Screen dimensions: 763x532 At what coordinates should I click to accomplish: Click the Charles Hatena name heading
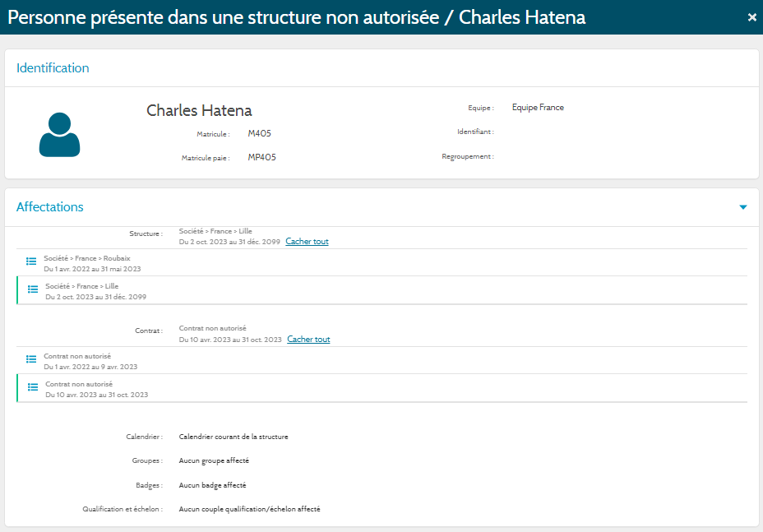coord(199,110)
